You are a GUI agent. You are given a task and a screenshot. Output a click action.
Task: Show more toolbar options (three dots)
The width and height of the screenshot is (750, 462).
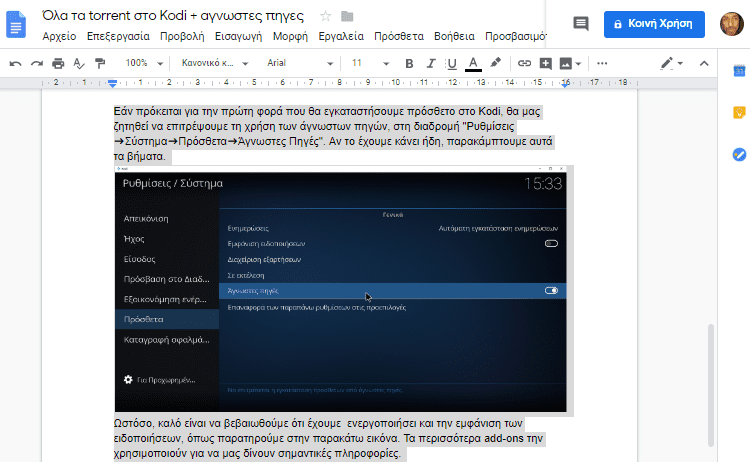tap(602, 63)
